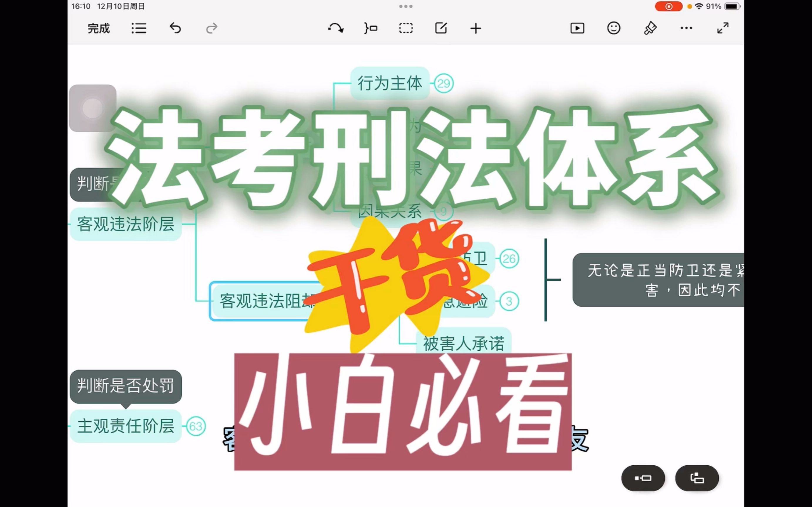Add a relationship arrow line
Viewport: 812px width, 507px height.
click(x=336, y=28)
